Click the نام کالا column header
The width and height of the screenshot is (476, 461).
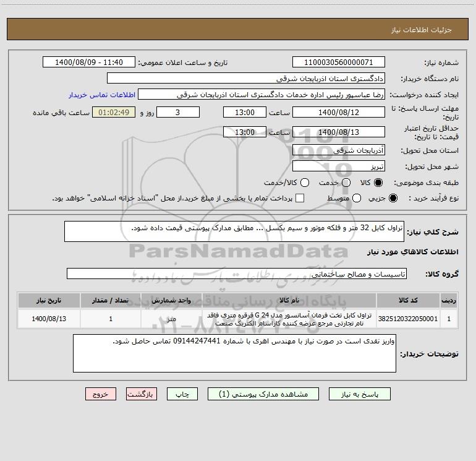tap(289, 300)
